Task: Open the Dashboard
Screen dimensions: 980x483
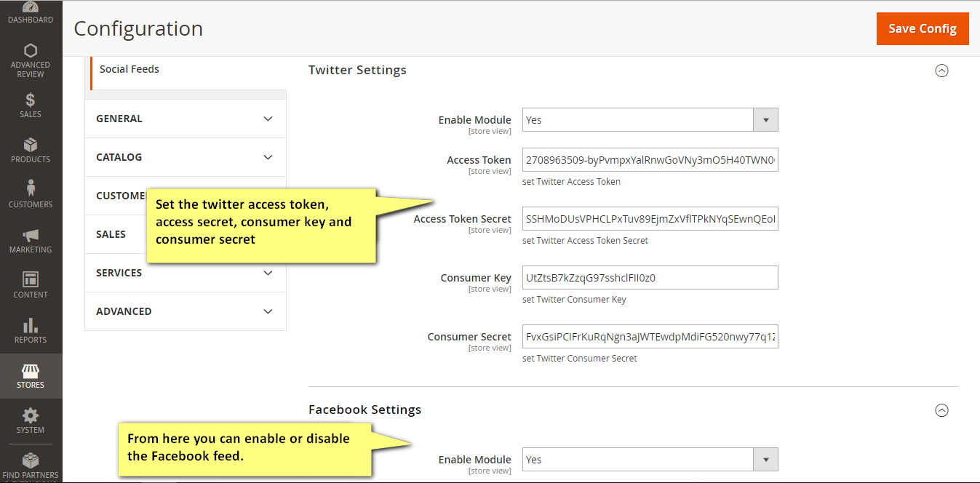Action: (x=30, y=13)
